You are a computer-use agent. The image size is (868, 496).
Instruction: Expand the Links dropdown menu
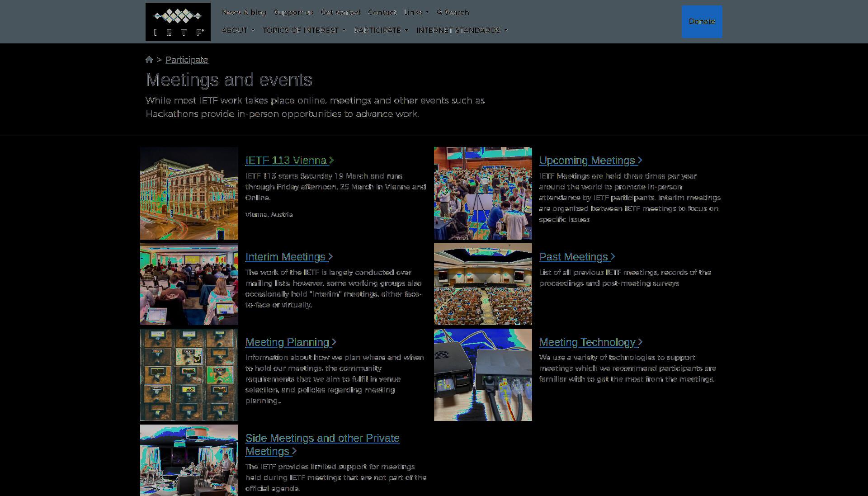click(416, 12)
